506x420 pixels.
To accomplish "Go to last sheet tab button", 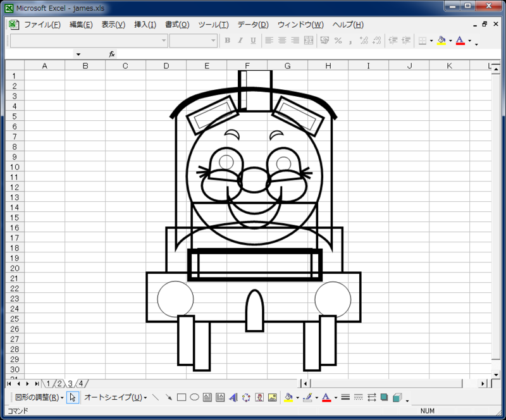I will 37,383.
